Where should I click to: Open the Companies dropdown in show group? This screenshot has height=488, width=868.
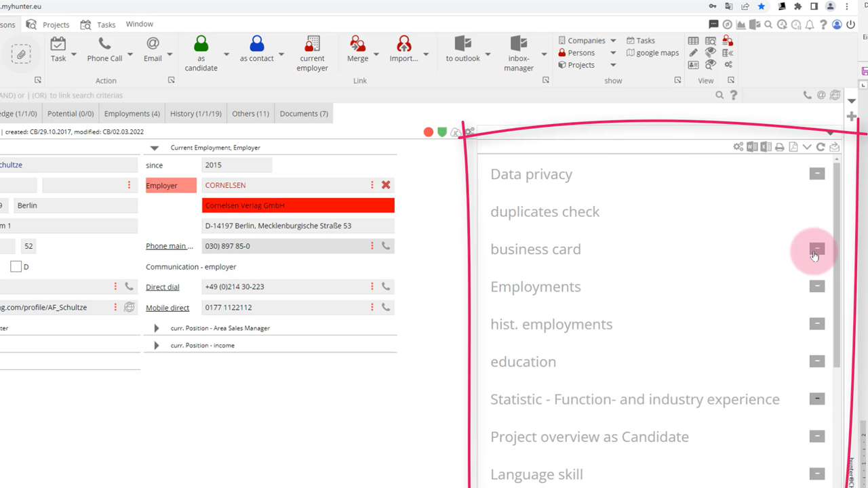[x=613, y=41]
